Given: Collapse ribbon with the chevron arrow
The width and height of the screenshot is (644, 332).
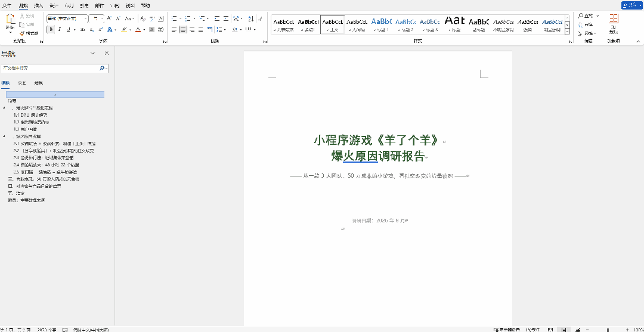Looking at the screenshot, I should [x=639, y=41].
